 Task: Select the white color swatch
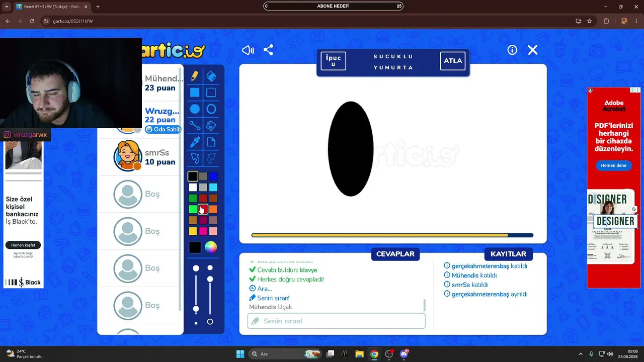[x=193, y=188]
